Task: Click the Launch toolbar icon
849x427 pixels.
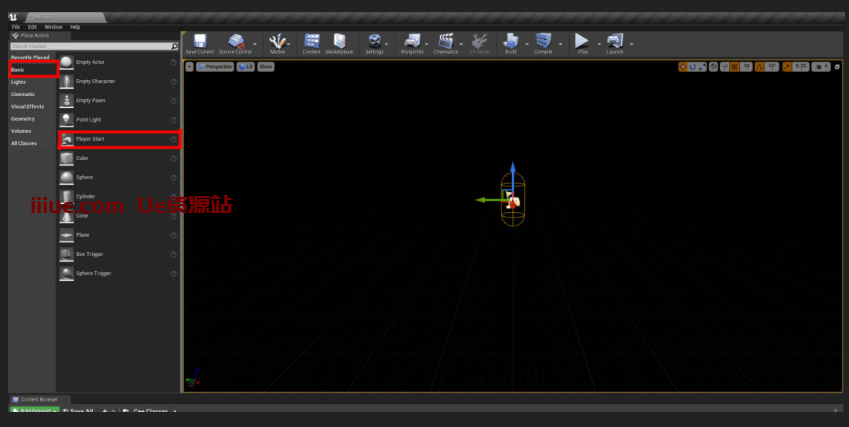Action: click(x=614, y=42)
